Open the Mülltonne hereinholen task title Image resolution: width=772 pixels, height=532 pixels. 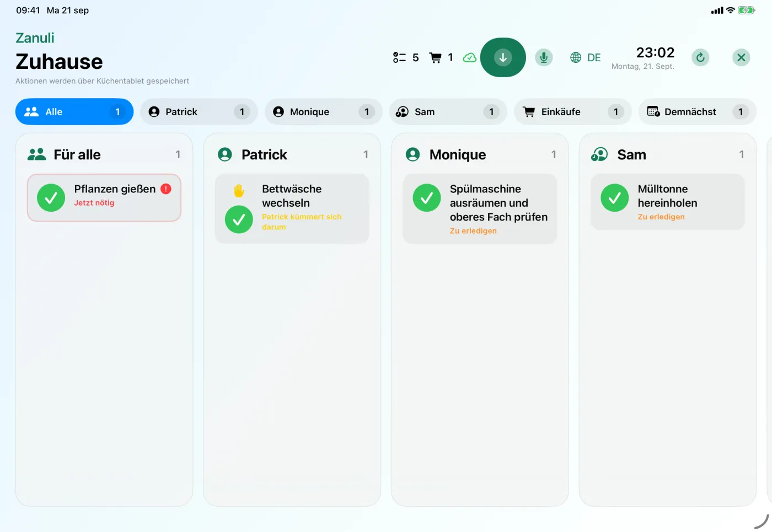click(667, 196)
